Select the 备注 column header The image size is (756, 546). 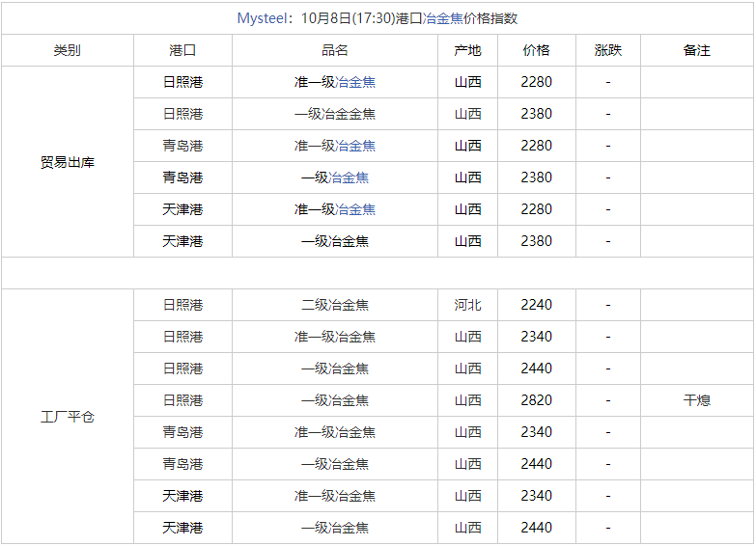click(x=697, y=50)
